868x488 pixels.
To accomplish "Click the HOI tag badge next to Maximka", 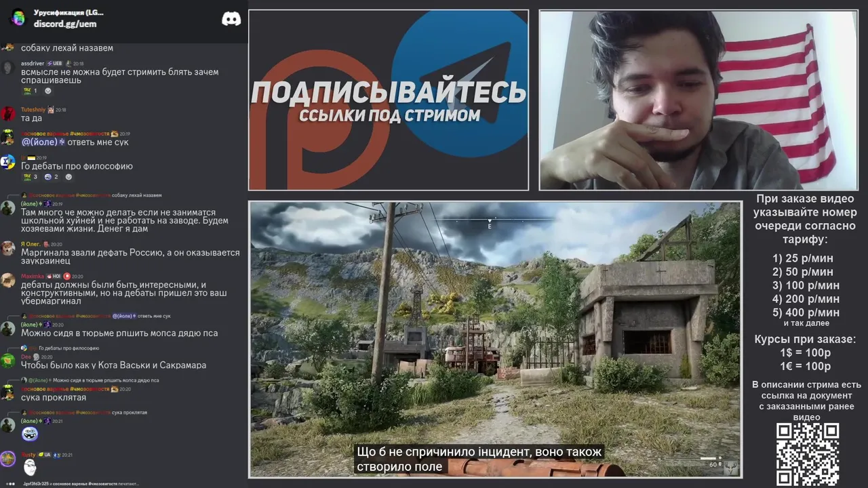I will pos(55,277).
